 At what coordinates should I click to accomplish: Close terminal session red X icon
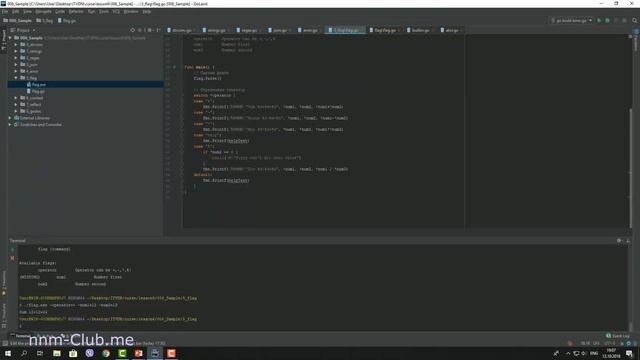pyautogui.click(x=12, y=258)
